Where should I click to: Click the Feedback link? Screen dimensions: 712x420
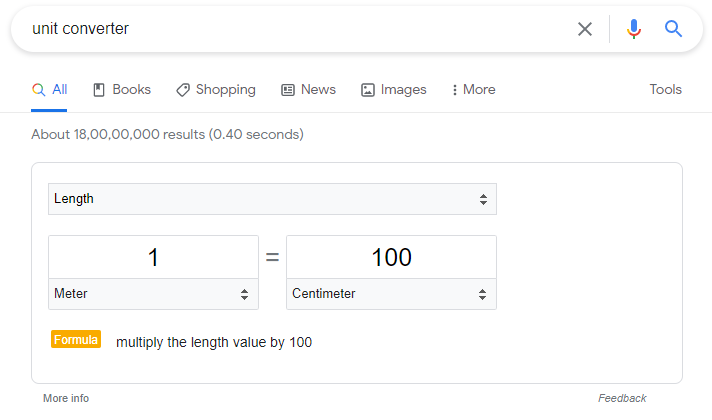coord(622,398)
